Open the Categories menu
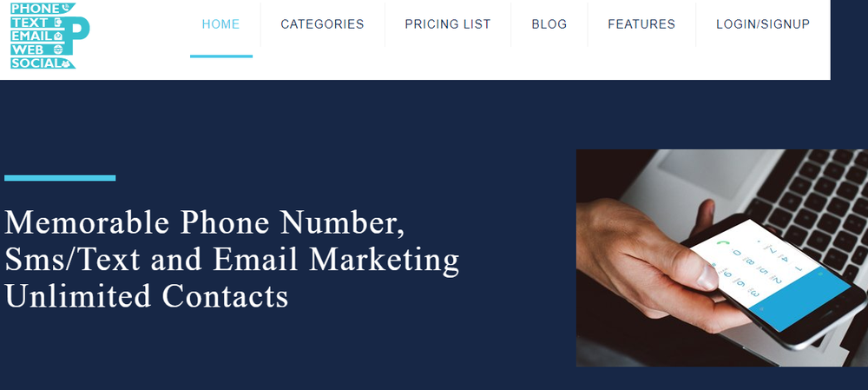The width and height of the screenshot is (868, 390). [x=322, y=24]
